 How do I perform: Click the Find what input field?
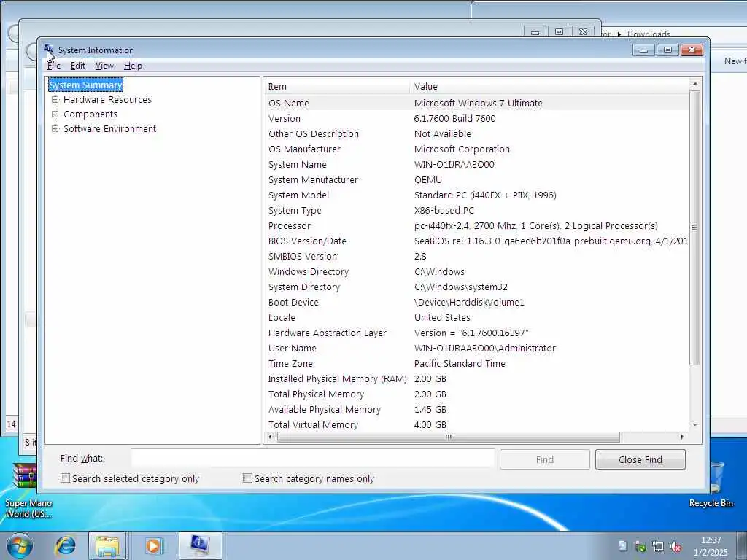tap(313, 458)
